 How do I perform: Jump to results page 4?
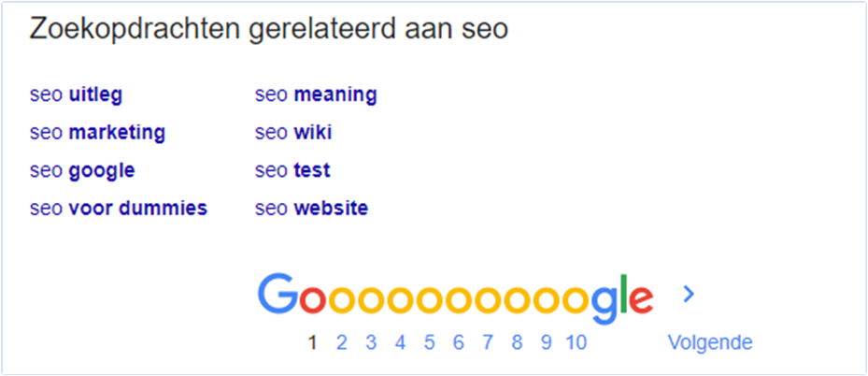[400, 342]
